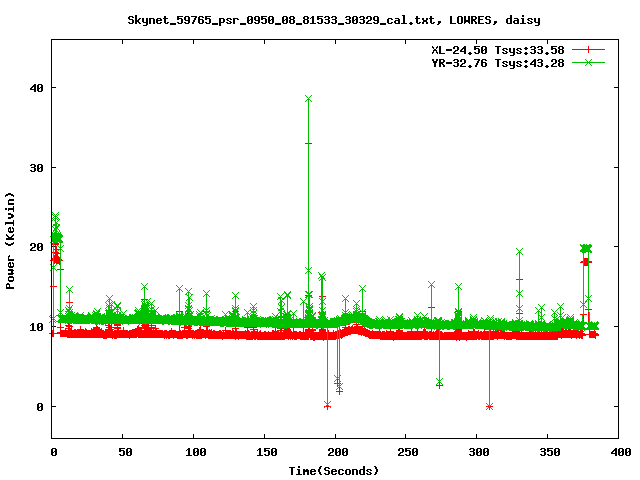This screenshot has width=640, height=480.
Task: Click the green YR legend line sample
Action: pyautogui.click(x=588, y=62)
